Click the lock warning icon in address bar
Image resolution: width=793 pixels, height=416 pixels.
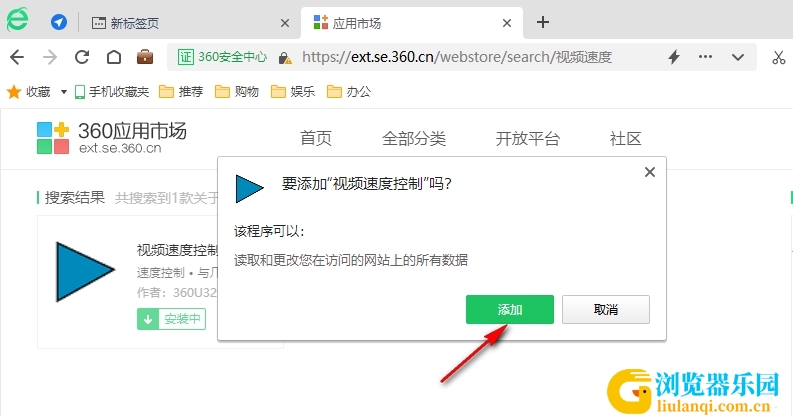point(285,58)
